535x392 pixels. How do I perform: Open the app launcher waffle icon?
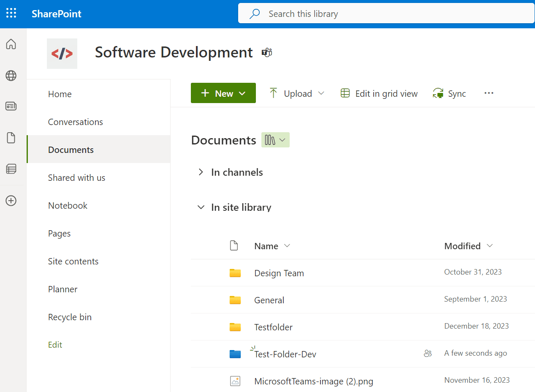[11, 13]
